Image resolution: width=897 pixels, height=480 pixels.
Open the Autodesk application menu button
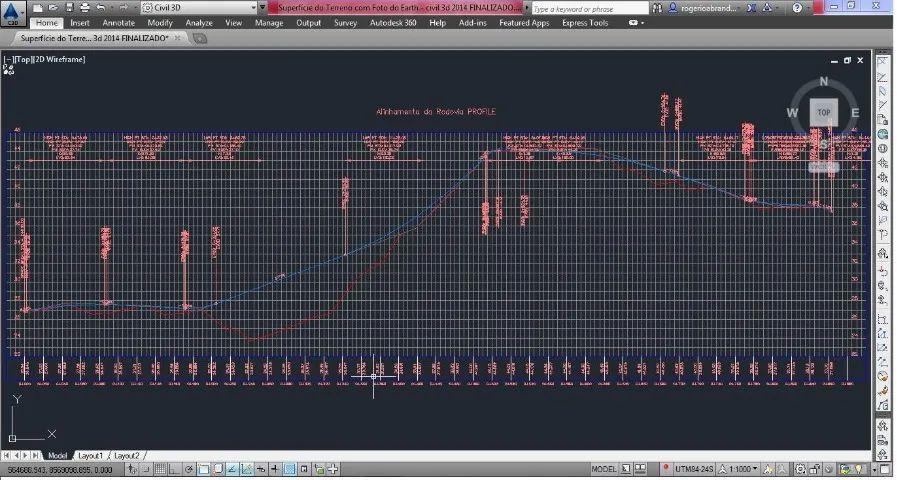[x=13, y=13]
